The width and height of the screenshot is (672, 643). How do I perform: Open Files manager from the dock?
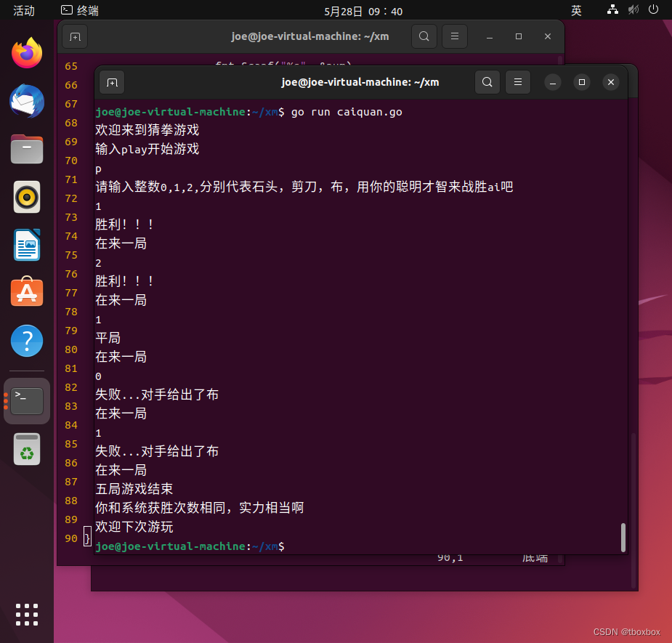pyautogui.click(x=27, y=149)
